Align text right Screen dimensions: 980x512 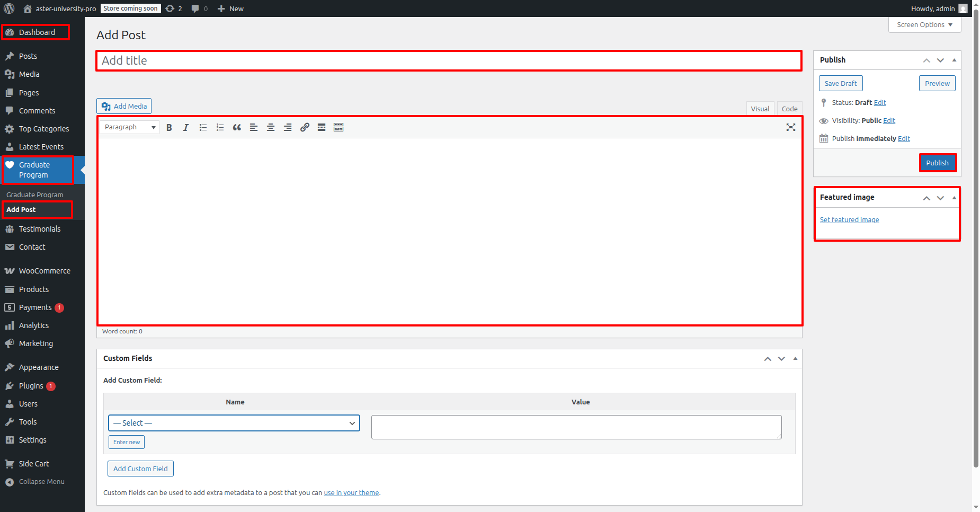[x=288, y=127]
